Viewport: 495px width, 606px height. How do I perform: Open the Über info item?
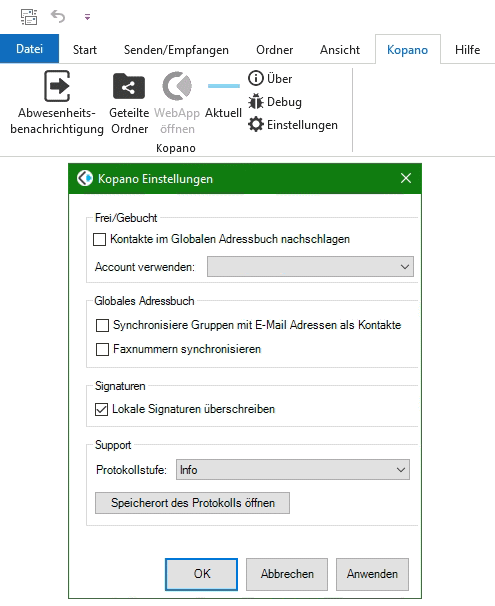(270, 78)
